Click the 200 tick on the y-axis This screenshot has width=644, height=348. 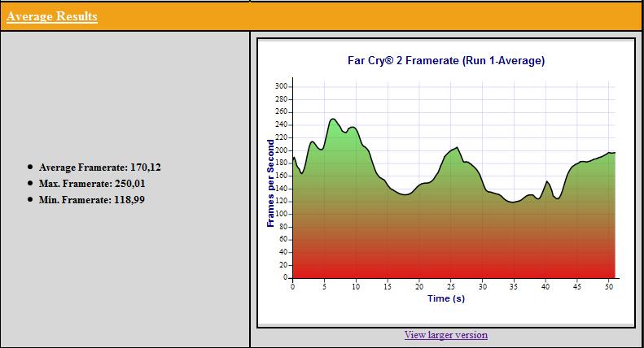pyautogui.click(x=282, y=150)
